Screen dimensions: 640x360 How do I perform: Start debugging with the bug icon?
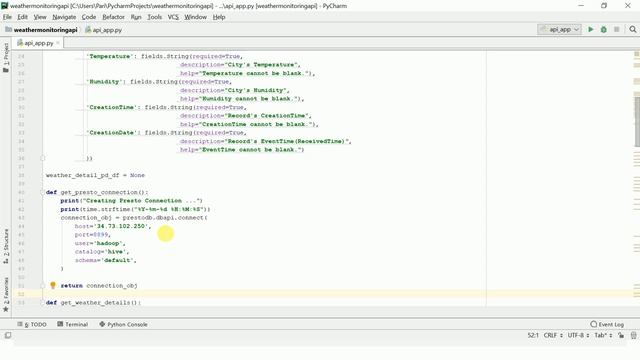pyautogui.click(x=604, y=29)
